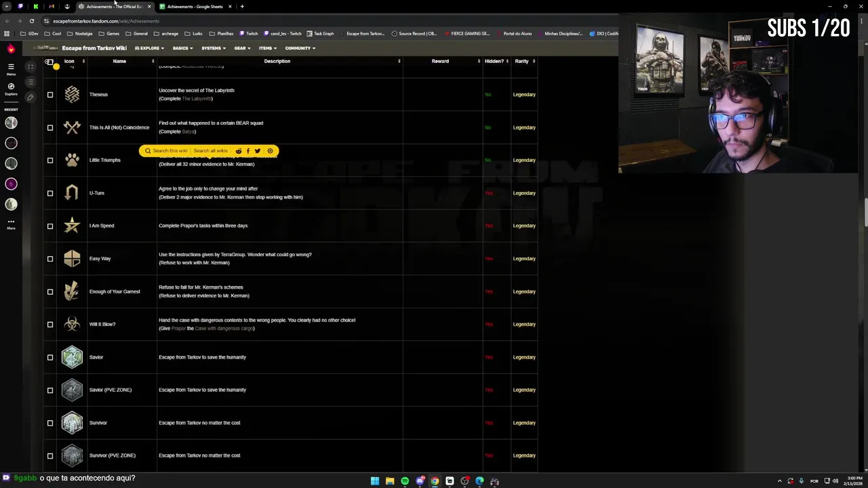Click the paw print Little Triumphs icon
The width and height of the screenshot is (868, 488).
tap(72, 160)
